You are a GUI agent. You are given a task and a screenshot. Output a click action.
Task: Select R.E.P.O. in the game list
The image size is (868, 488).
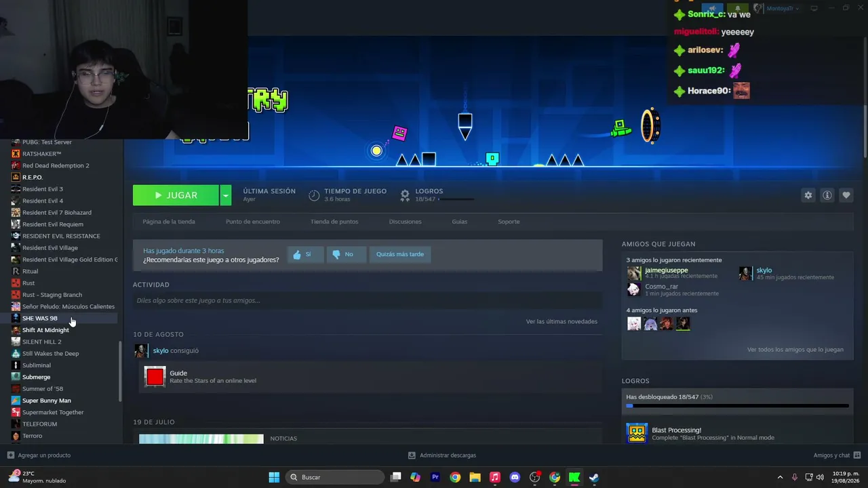coord(33,178)
